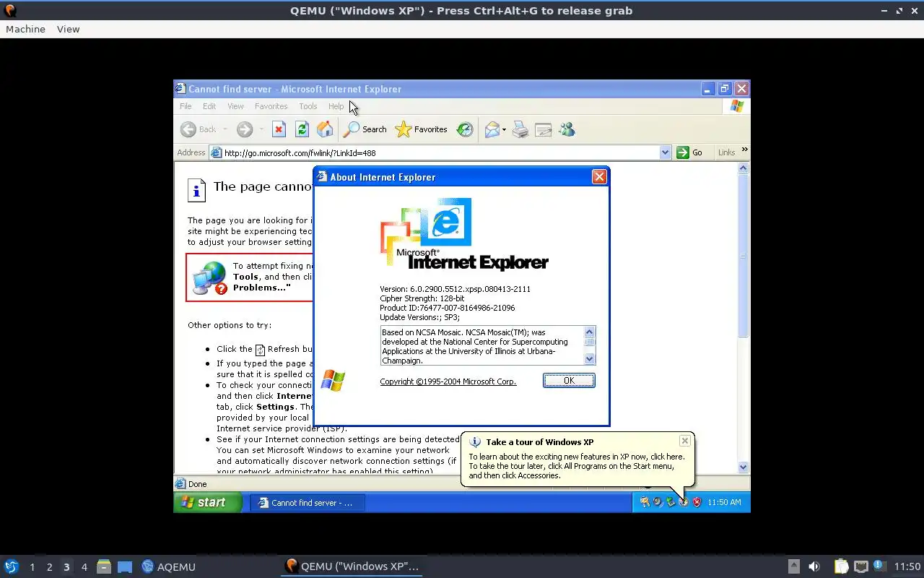Click the speaker volume icon in XP tray
This screenshot has height=578, width=924.
(x=657, y=502)
